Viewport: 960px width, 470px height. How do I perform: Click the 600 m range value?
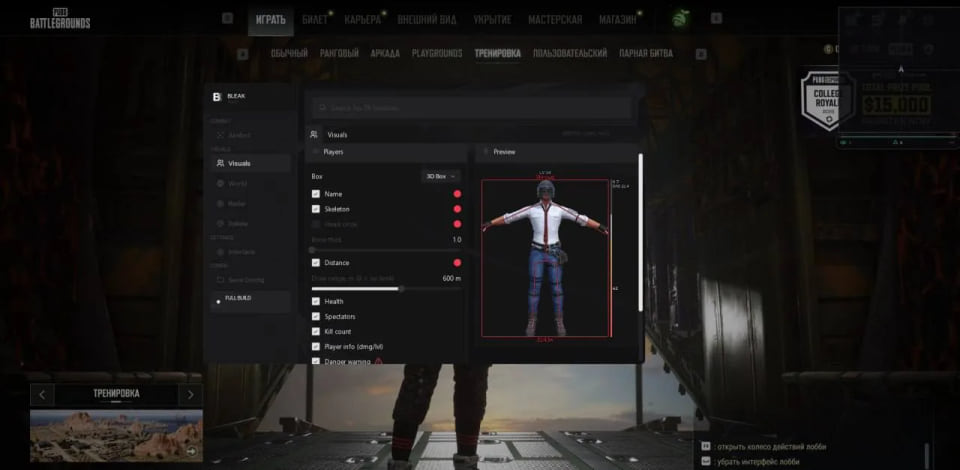click(x=452, y=278)
